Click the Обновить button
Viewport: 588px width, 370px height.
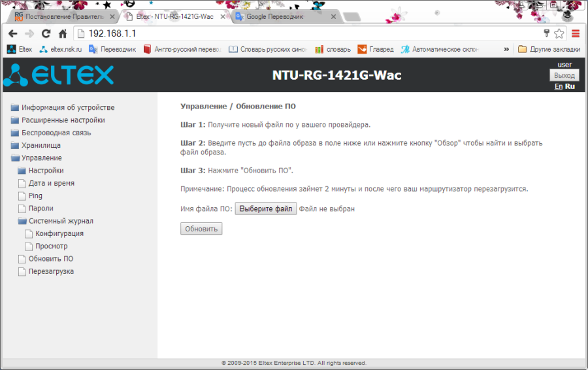[x=201, y=229]
